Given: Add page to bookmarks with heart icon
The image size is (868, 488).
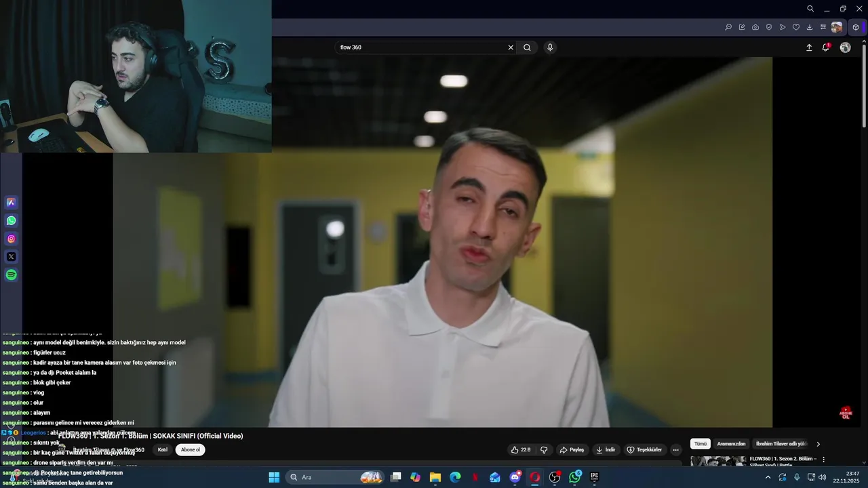Looking at the screenshot, I should tap(796, 27).
